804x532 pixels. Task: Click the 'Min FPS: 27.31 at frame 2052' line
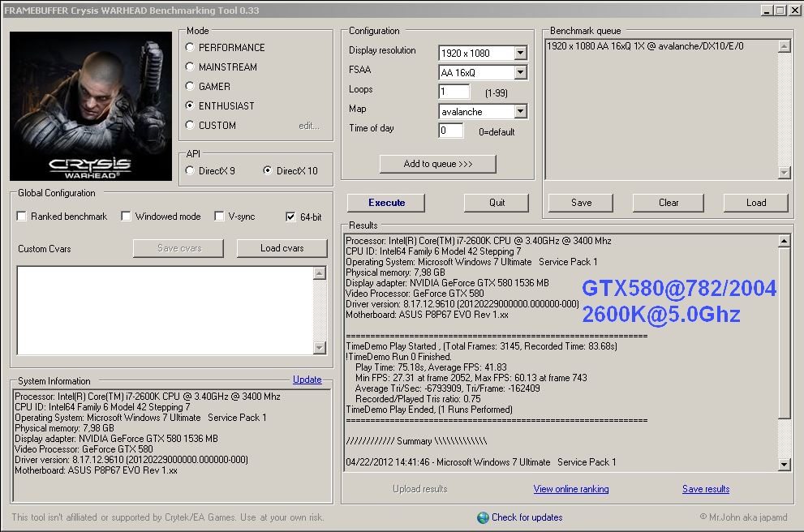coord(471,378)
